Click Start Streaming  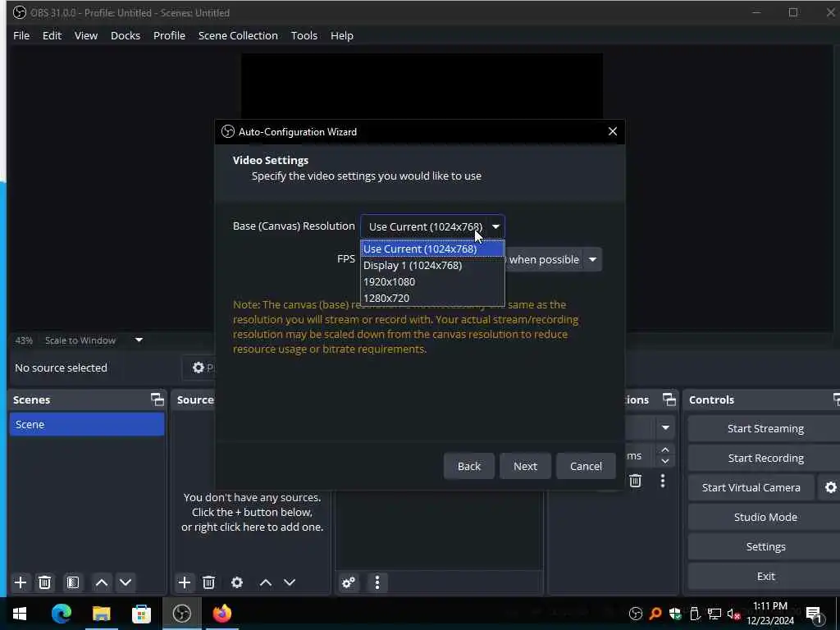click(x=765, y=428)
